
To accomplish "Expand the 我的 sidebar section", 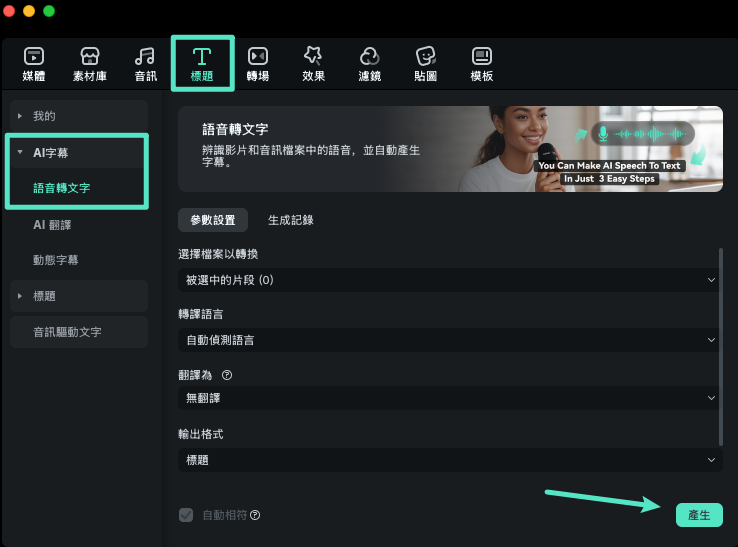I will click(x=20, y=116).
